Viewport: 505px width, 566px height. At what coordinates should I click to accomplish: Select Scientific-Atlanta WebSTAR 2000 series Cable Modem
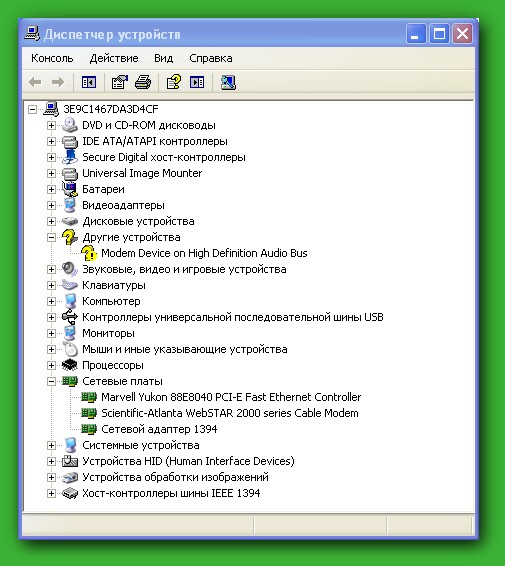[230, 413]
